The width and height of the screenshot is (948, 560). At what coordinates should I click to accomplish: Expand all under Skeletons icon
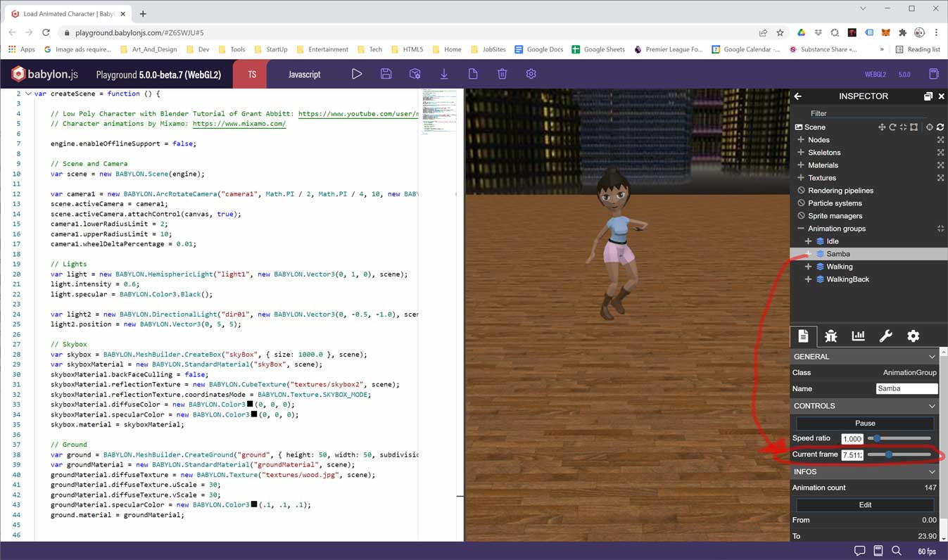(940, 153)
